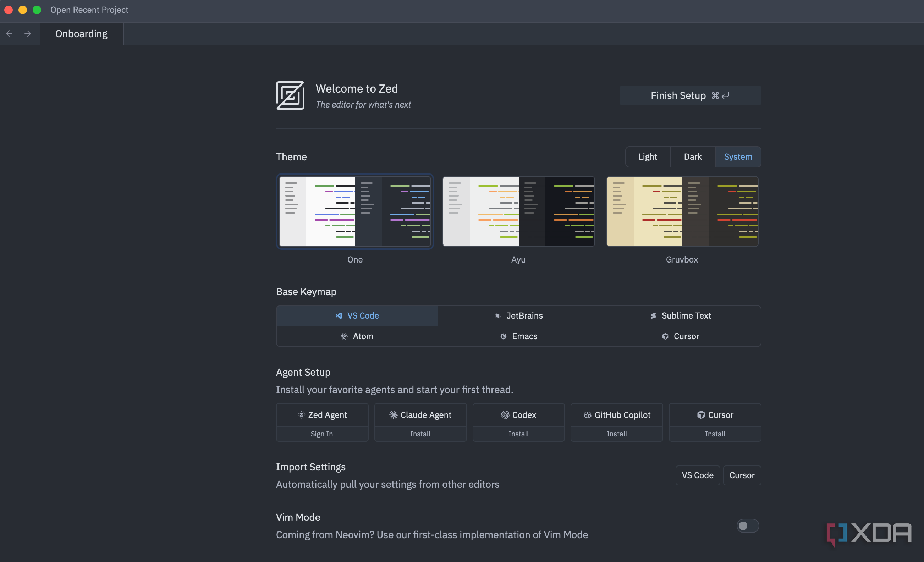Switch theme mode to System
924x562 pixels.
pyautogui.click(x=738, y=157)
